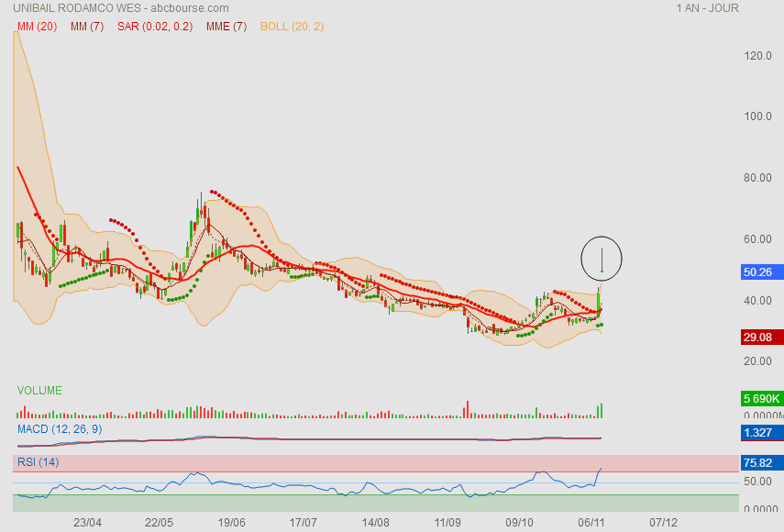Viewport: 784px width, 532px height.
Task: Click the 11/09 date label
Action: (x=447, y=523)
